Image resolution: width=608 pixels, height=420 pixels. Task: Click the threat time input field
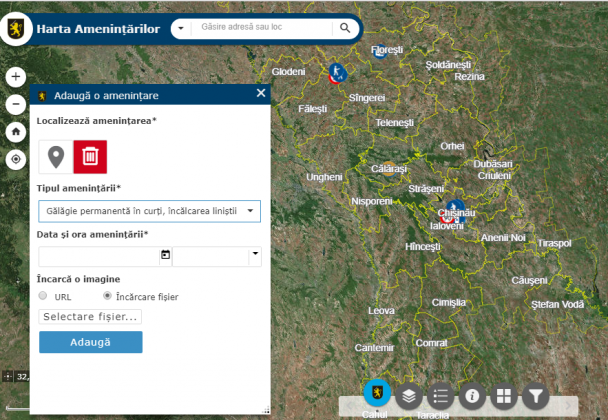click(211, 256)
